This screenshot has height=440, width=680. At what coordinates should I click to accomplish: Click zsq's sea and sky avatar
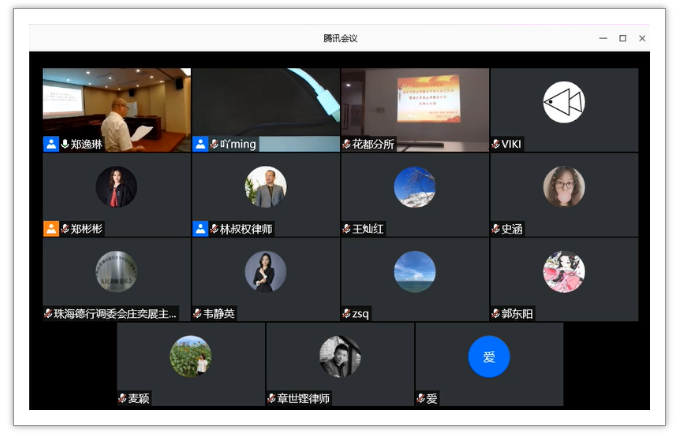tap(415, 272)
